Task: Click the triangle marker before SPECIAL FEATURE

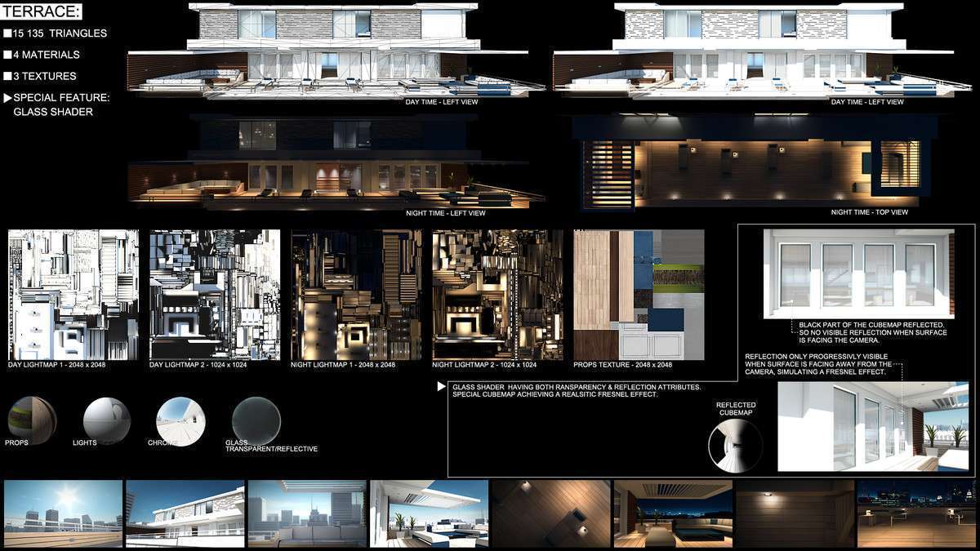Action: 7,97
